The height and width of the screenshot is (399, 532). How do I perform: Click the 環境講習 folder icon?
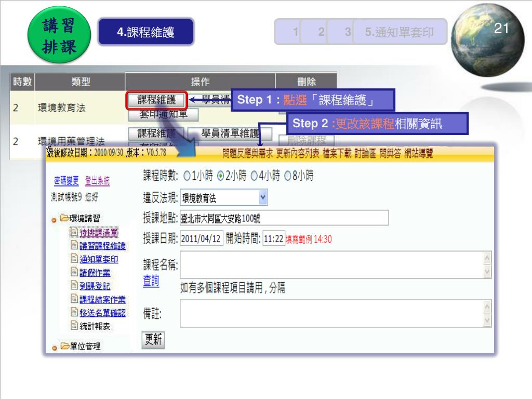(64, 218)
